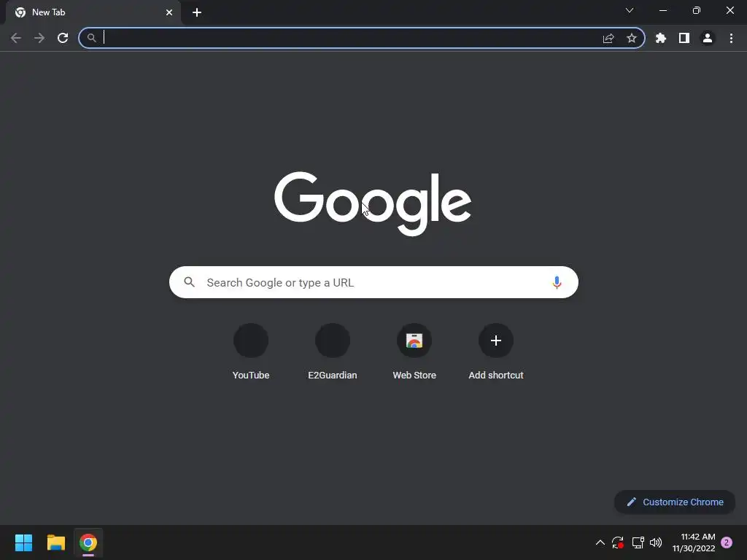Click the browser back arrow
The image size is (747, 560).
tap(16, 38)
